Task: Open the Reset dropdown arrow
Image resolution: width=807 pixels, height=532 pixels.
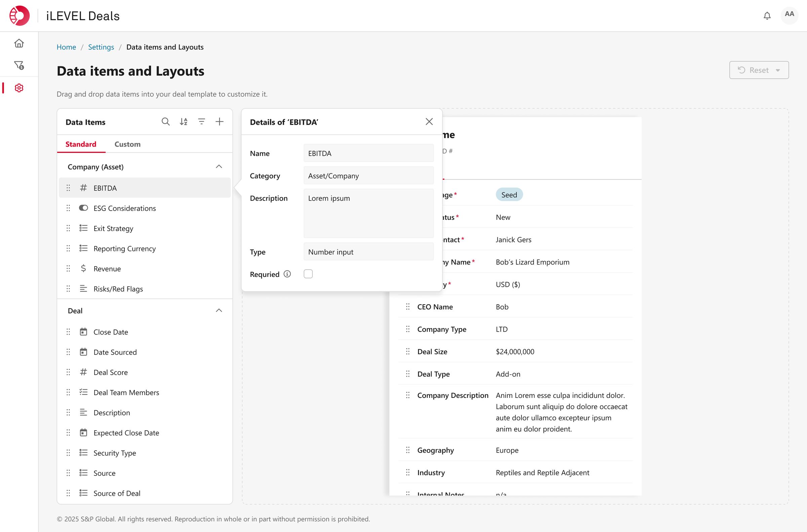Action: pyautogui.click(x=778, y=70)
